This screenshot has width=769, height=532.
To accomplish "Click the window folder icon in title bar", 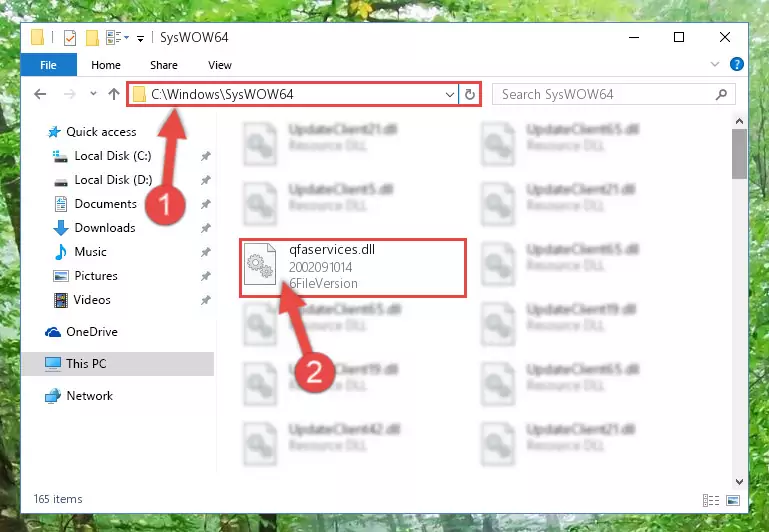I will click(37, 37).
